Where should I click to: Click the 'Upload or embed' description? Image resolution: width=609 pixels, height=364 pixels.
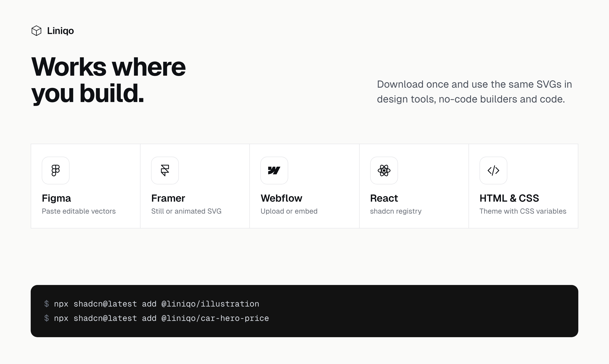click(x=289, y=211)
